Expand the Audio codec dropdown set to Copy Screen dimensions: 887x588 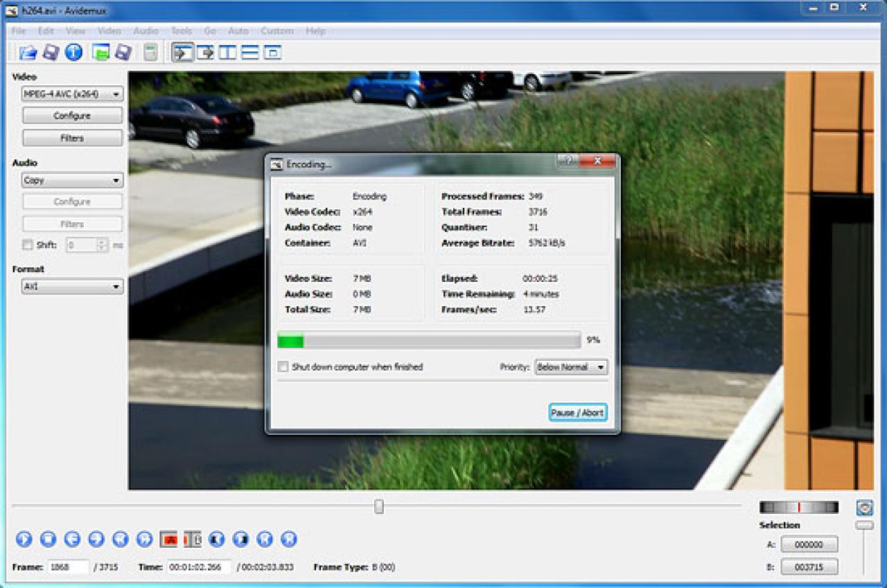point(72,180)
